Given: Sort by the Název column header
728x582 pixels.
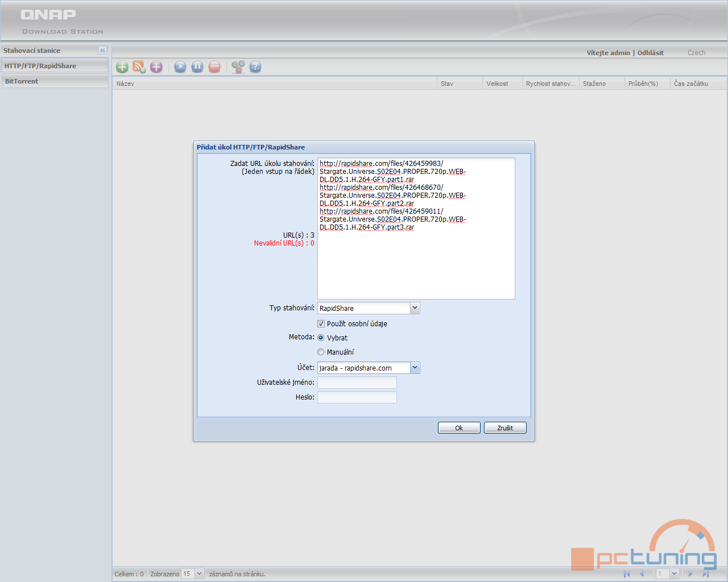Looking at the screenshot, I should pyautogui.click(x=275, y=84).
